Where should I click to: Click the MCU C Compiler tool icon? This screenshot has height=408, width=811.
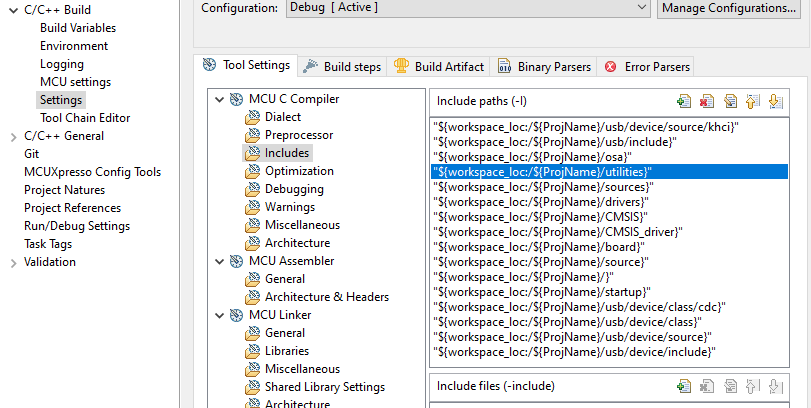(236, 99)
